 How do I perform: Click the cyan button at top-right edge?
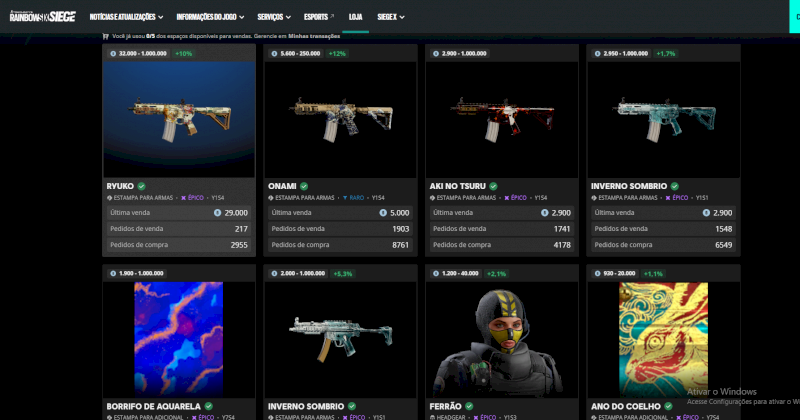(794, 17)
